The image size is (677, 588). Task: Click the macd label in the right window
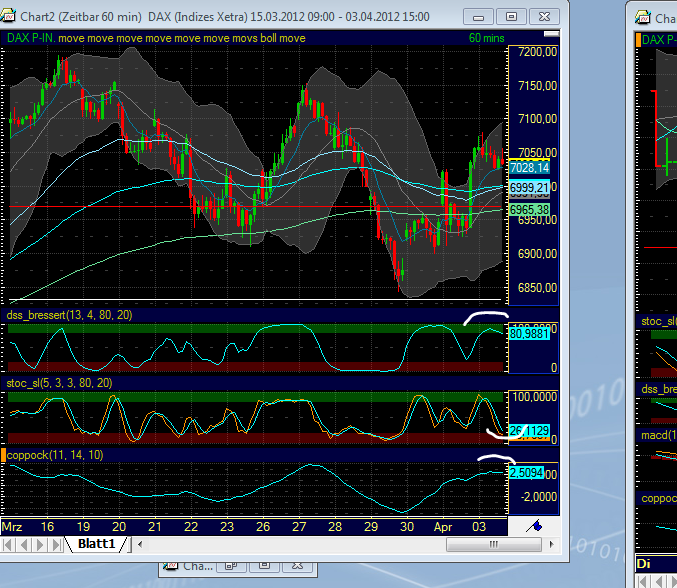click(x=659, y=435)
